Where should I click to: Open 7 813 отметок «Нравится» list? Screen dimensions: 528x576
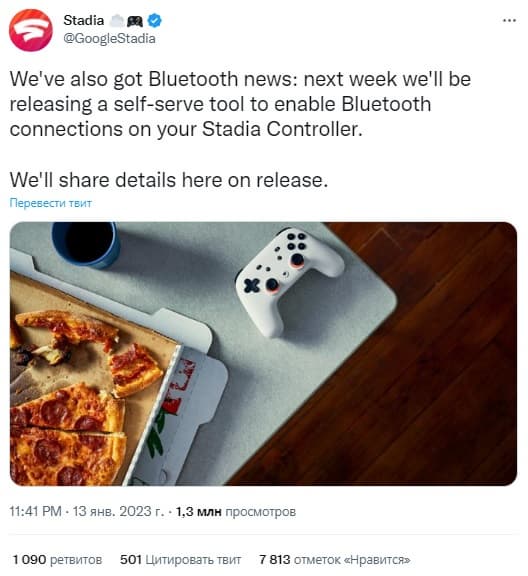[334, 560]
